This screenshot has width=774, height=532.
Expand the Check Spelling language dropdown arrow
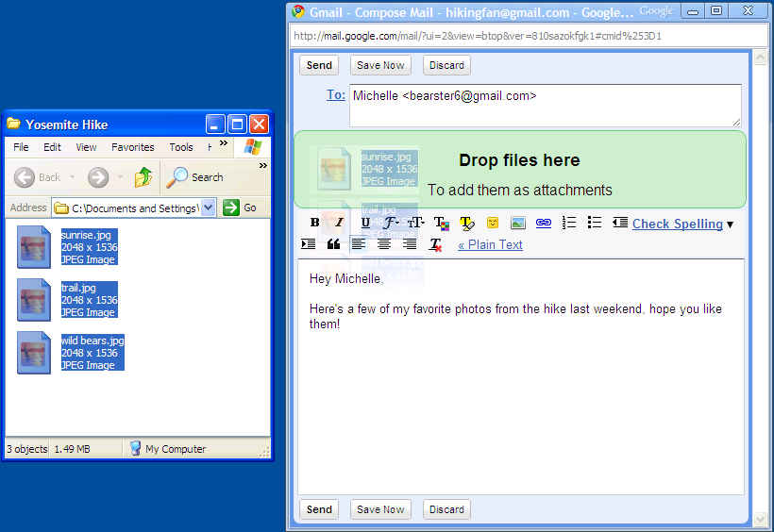pyautogui.click(x=730, y=224)
